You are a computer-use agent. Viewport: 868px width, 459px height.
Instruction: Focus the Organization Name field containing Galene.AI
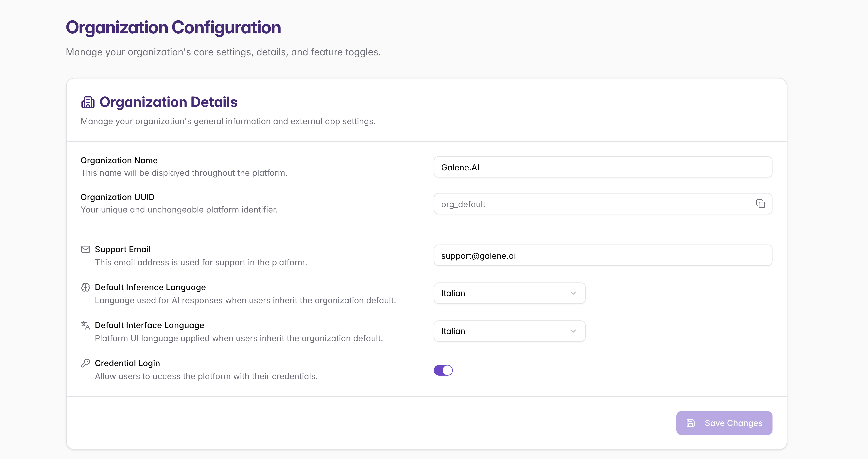tap(603, 167)
